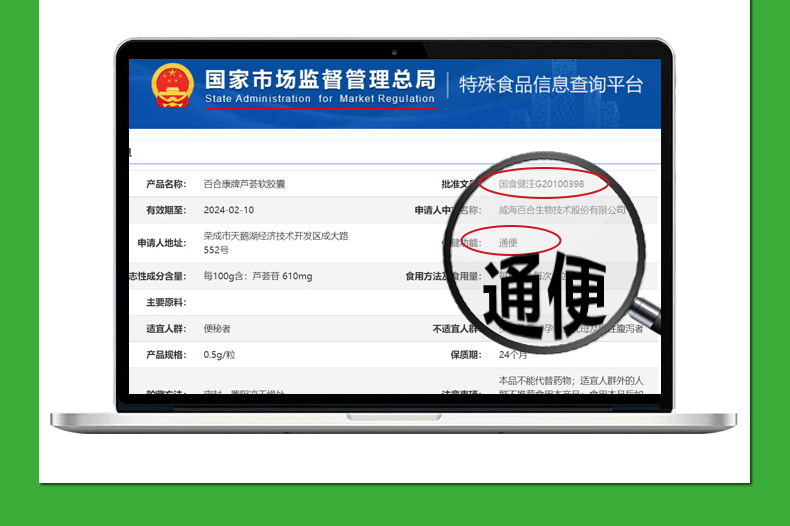Click the national emblem logo
This screenshot has width=790, height=526.
pyautogui.click(x=172, y=85)
